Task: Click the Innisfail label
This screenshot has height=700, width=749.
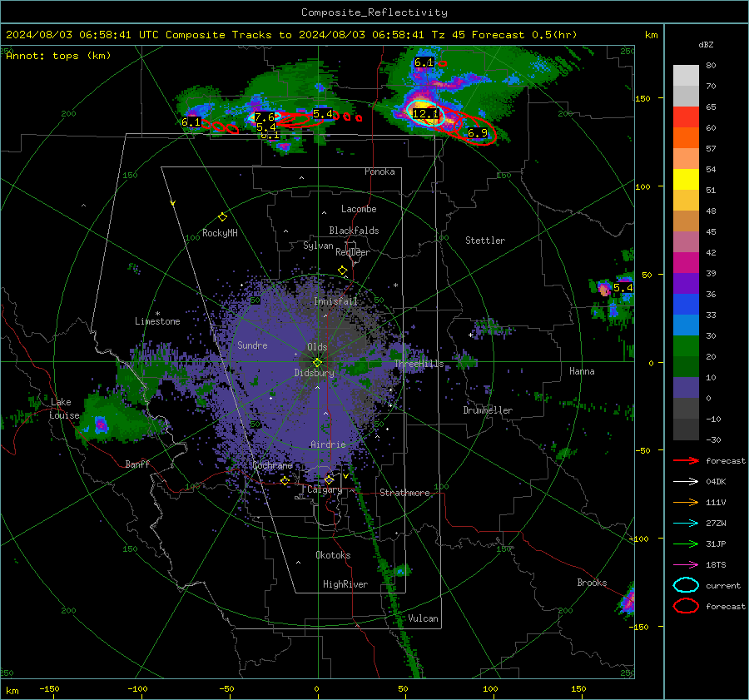Action: pos(335,301)
